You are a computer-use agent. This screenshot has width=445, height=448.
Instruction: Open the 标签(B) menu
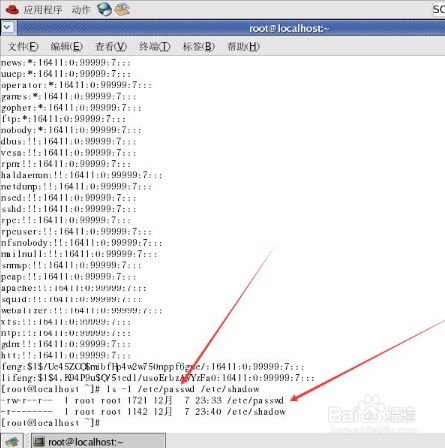click(199, 46)
